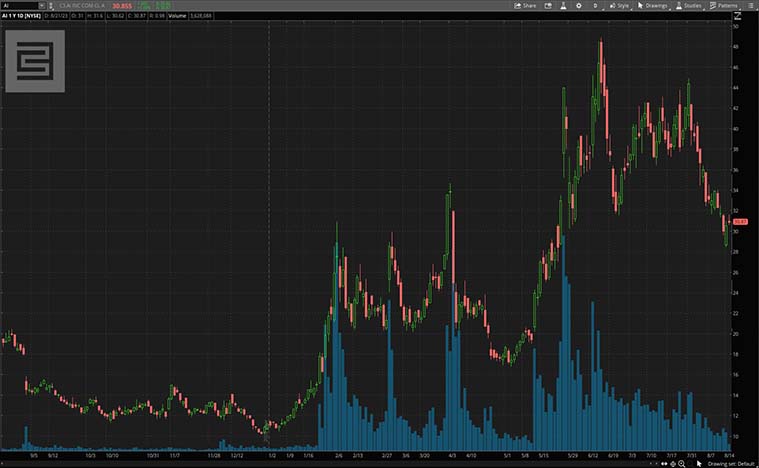Open the Patterns menu
The height and width of the screenshot is (468, 759).
point(723,5)
